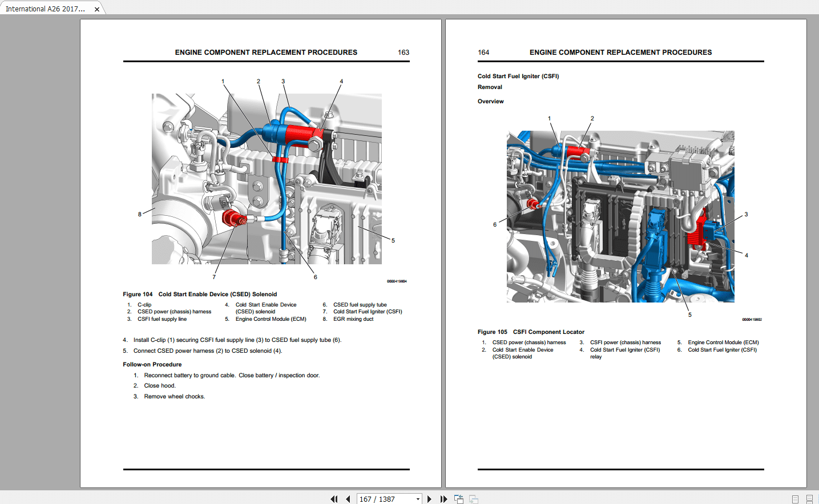Click the Figure 104 caption text

[x=200, y=294]
